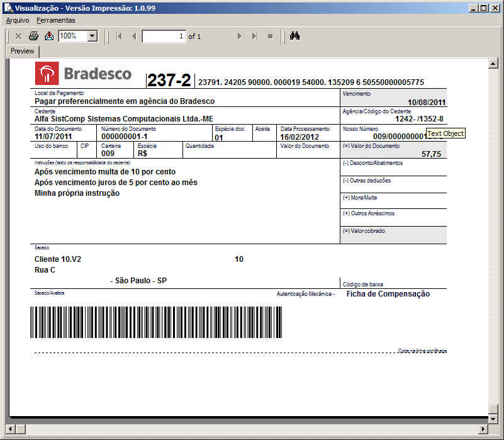Viewport: 504px width, 440px height.
Task: Click the horizontal scrollbar right arrow
Action: pos(483,429)
